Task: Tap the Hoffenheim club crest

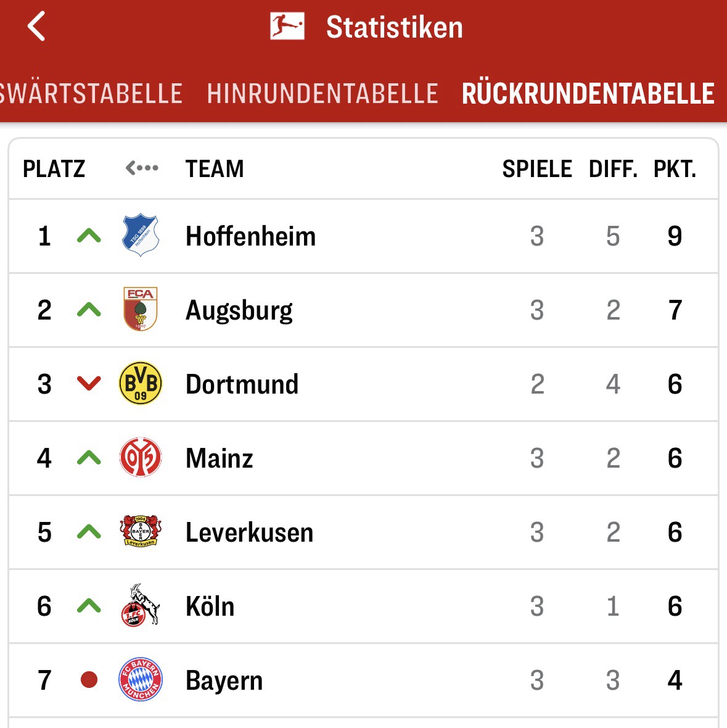Action: (x=141, y=236)
